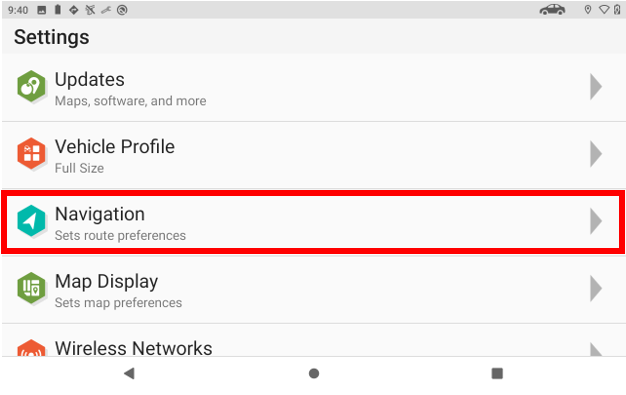Open the Updates settings entry
The width and height of the screenshot is (626, 395).
pyautogui.click(x=313, y=87)
